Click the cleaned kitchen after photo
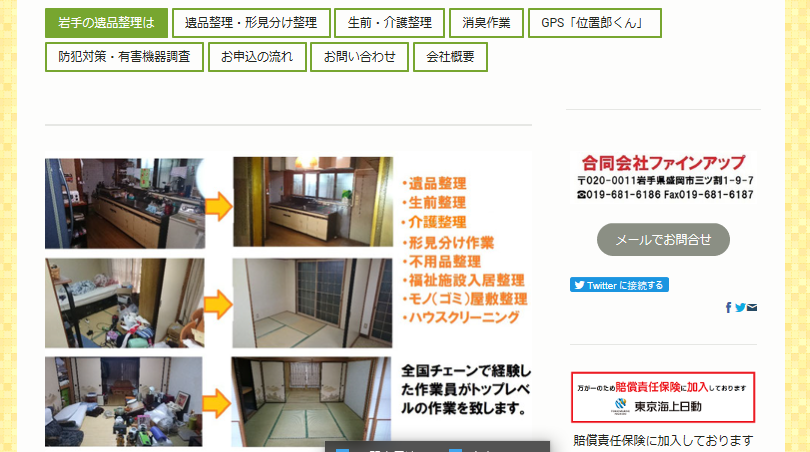The image size is (810, 452). tap(313, 202)
